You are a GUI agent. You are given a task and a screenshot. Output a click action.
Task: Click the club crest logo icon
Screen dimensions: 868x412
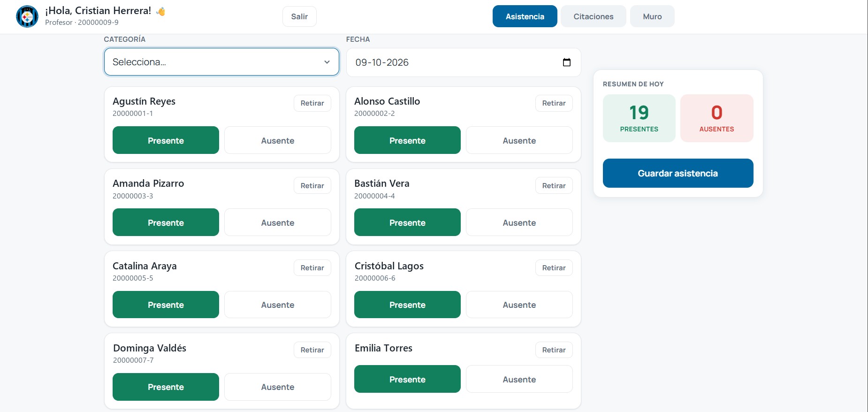pos(27,16)
